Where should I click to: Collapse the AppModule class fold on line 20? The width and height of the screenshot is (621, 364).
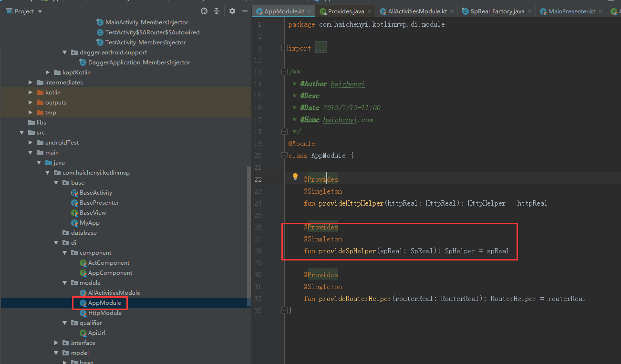(x=284, y=156)
